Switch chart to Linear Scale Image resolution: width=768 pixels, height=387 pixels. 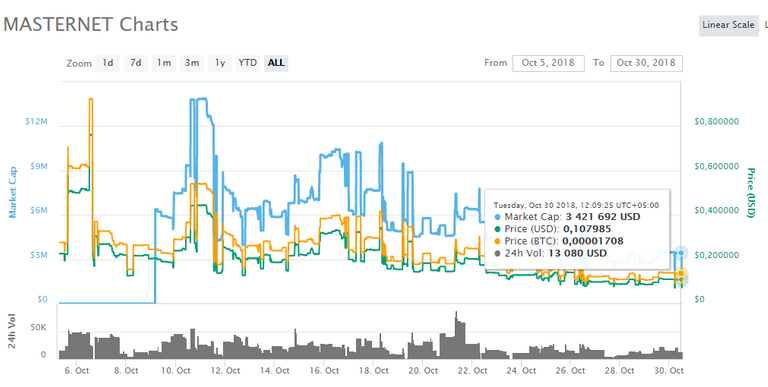(x=728, y=25)
